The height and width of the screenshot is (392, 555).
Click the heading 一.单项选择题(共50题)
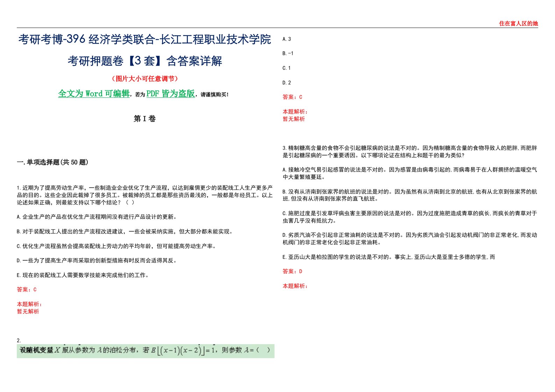point(52,162)
